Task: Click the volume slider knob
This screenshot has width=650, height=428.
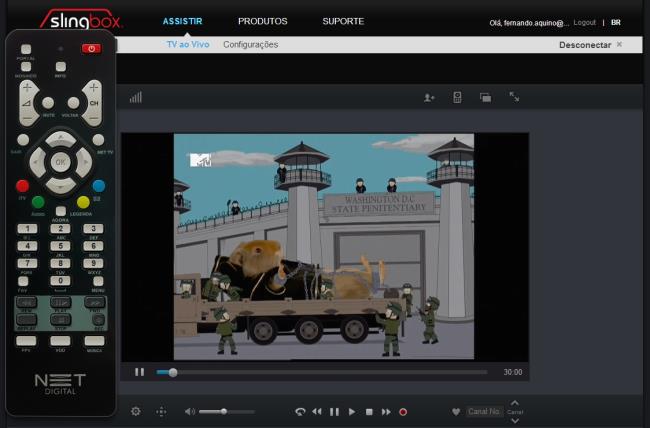Action: [224, 411]
